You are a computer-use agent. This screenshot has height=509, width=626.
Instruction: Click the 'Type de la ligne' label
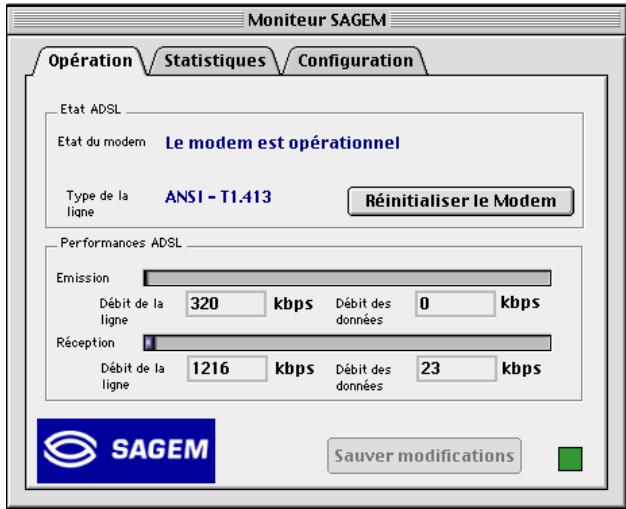tap(97, 204)
